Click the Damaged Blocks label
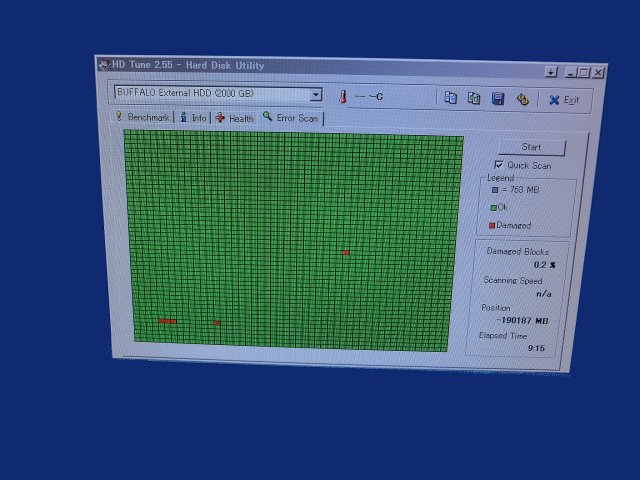The height and width of the screenshot is (480, 640). click(x=518, y=251)
